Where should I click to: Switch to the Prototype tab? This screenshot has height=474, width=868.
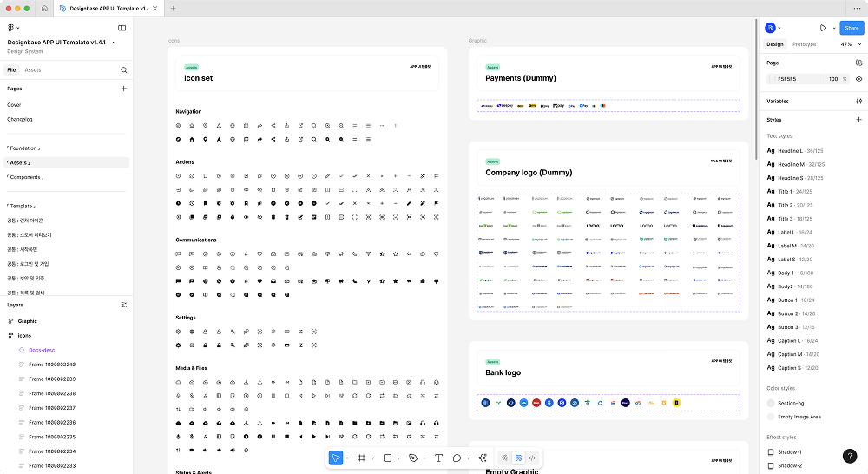804,44
